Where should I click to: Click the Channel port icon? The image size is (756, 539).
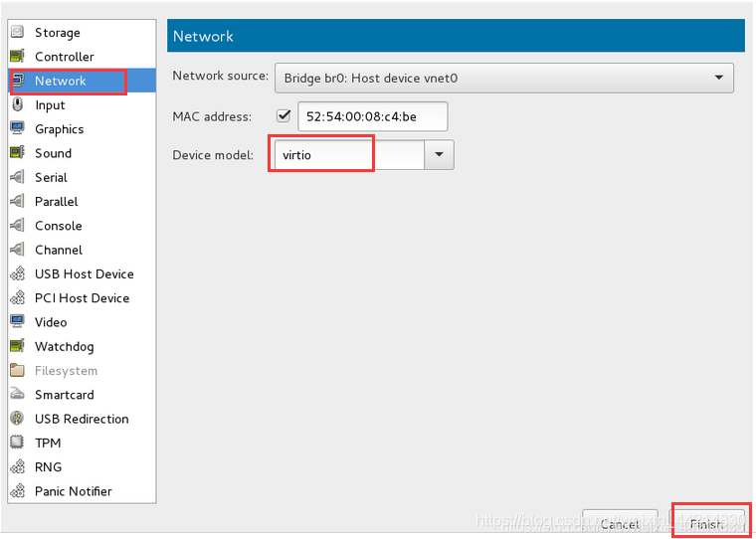(x=17, y=250)
